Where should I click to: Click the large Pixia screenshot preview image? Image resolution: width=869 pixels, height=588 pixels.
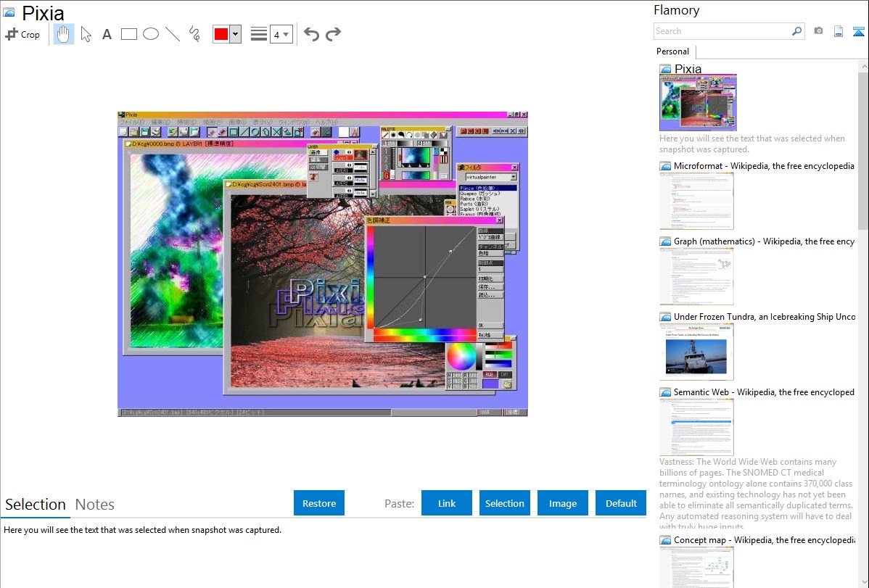323,264
